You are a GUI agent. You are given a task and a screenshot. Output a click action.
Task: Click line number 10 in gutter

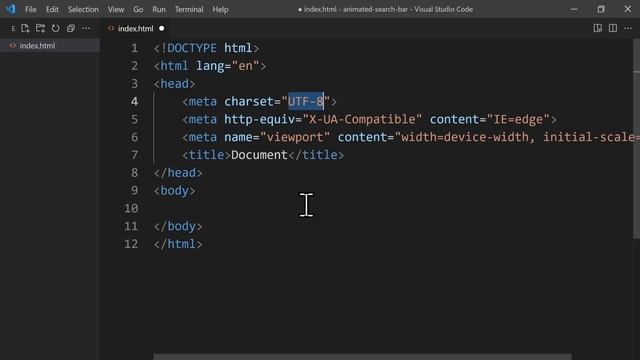coord(131,208)
